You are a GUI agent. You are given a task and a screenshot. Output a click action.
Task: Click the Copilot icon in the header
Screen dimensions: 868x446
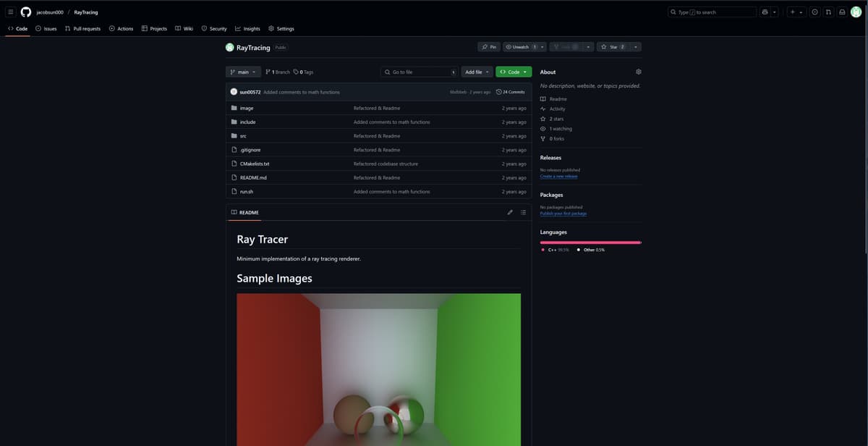[x=765, y=12]
